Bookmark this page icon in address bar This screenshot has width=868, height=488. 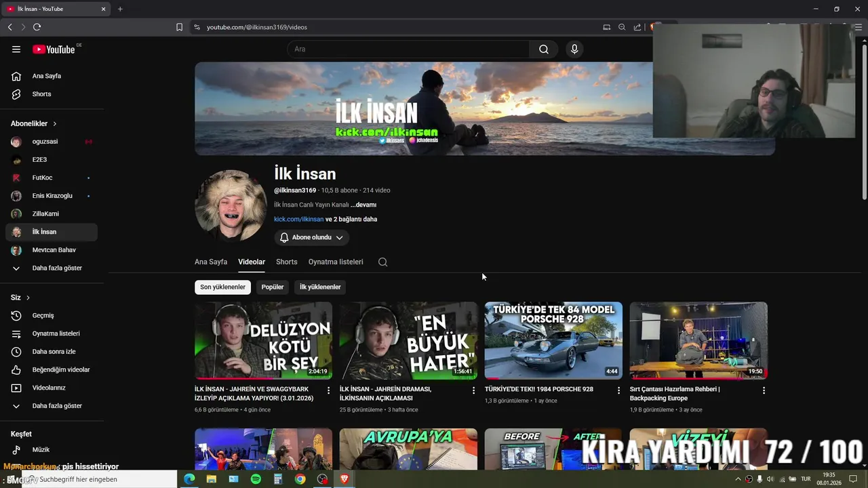click(179, 27)
